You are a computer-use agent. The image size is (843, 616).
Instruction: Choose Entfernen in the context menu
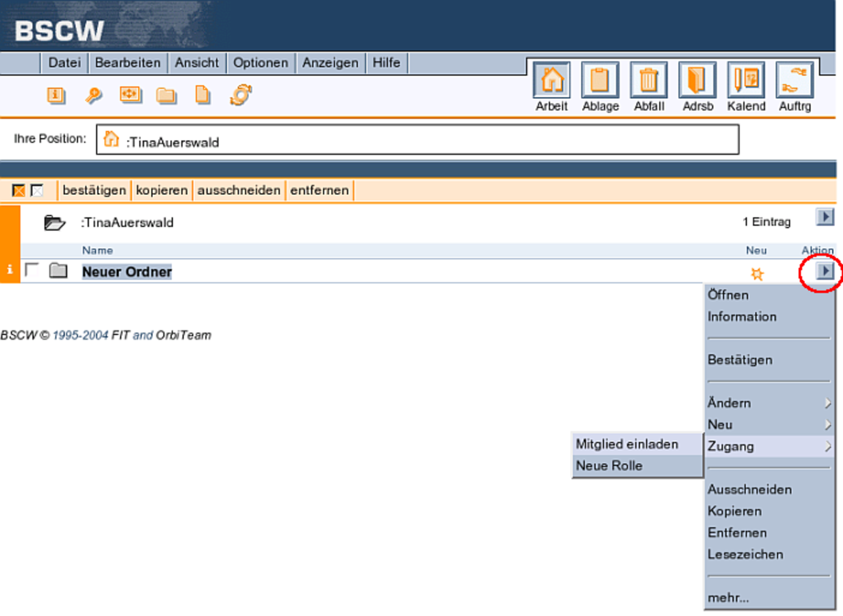click(x=770, y=533)
